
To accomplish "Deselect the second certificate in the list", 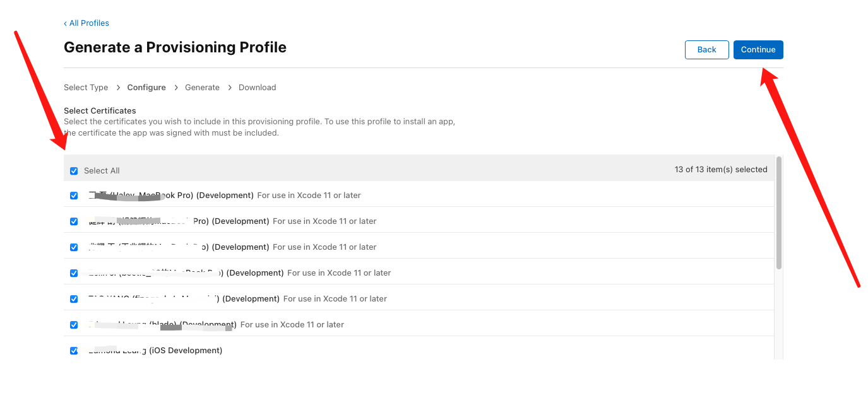I will tap(74, 221).
